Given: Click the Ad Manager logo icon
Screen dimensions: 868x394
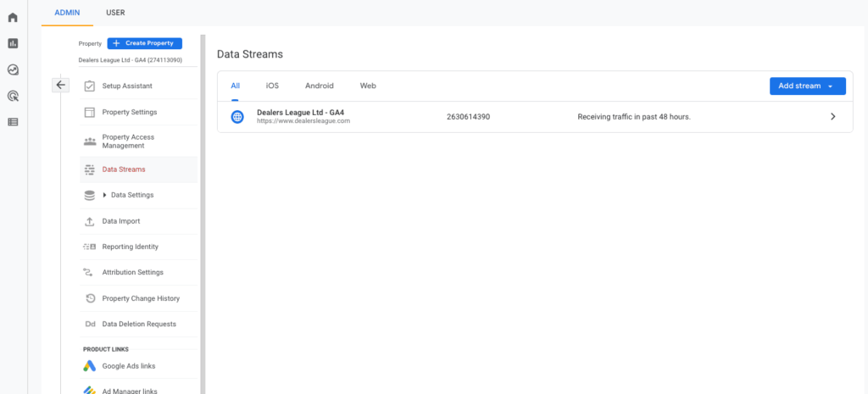Looking at the screenshot, I should 90,390.
